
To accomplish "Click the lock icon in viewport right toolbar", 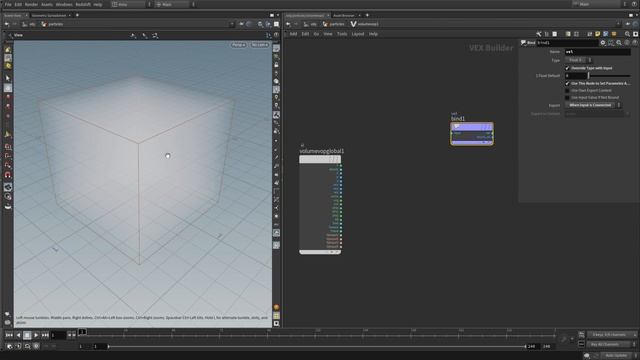I will [x=276, y=65].
